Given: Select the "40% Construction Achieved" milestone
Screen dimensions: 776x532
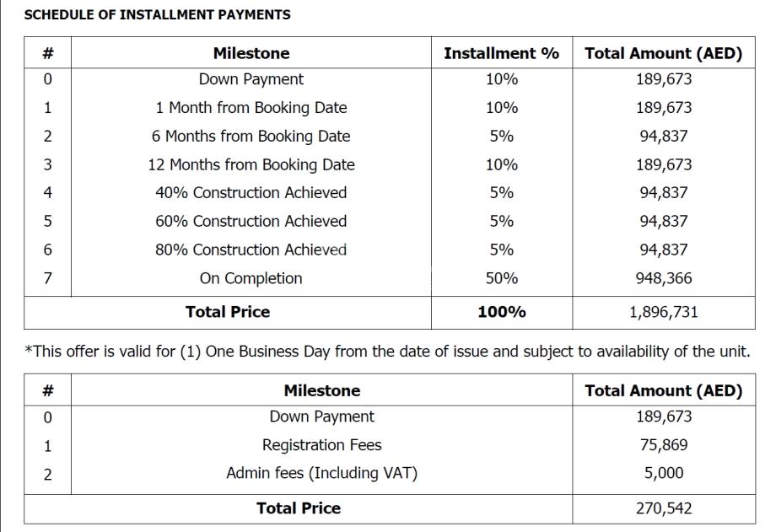Looking at the screenshot, I should [251, 192].
